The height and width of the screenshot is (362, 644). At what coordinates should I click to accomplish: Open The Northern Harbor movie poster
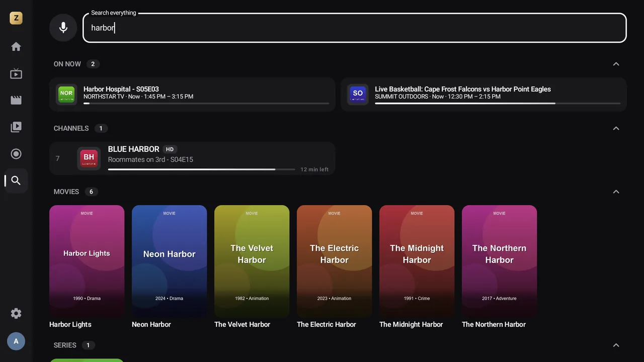point(499,261)
